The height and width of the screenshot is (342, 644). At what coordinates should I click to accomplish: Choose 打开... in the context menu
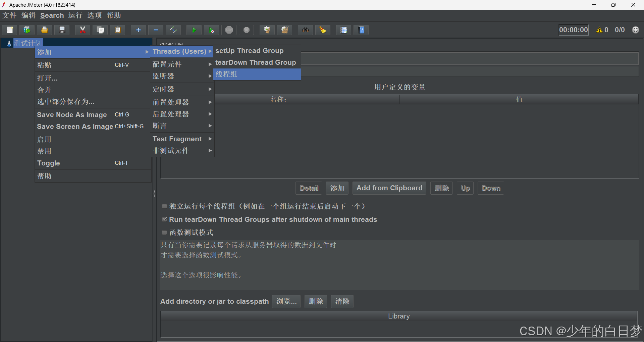pos(92,78)
